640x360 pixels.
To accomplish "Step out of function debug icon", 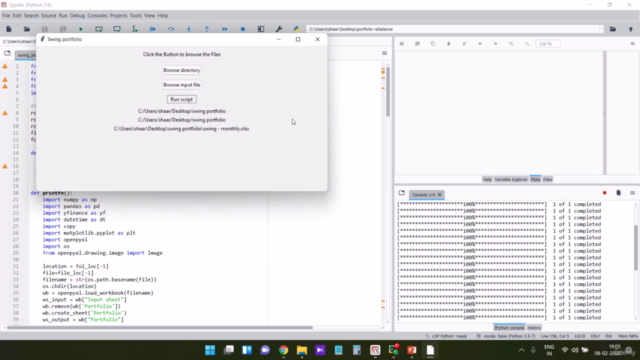I will click(x=207, y=29).
